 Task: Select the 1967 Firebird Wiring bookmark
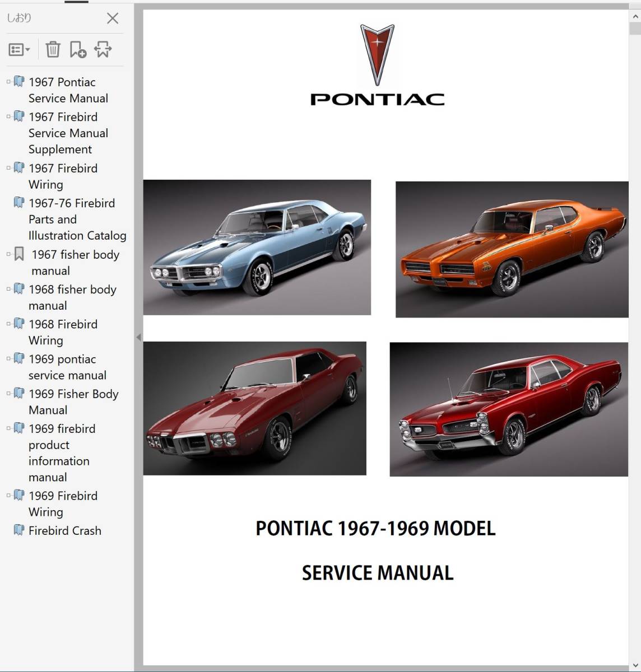click(x=63, y=176)
